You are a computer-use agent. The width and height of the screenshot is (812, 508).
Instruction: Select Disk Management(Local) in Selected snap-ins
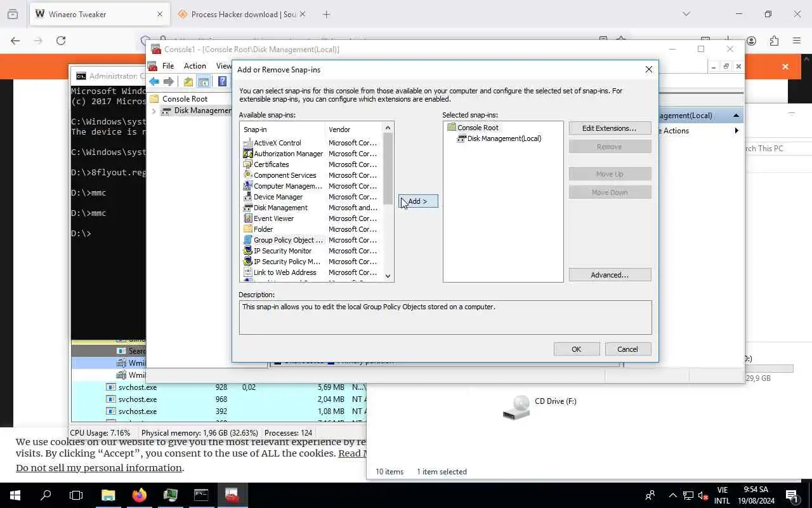(x=499, y=138)
